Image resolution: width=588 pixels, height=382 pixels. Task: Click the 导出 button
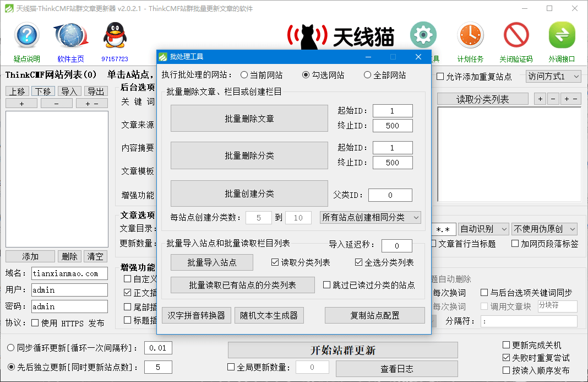[96, 92]
